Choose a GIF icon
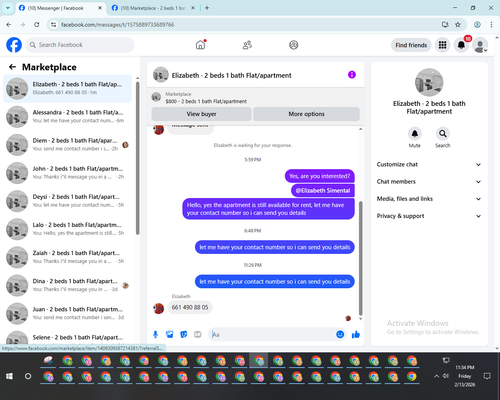Screen dimensions: 500x400 198,334
